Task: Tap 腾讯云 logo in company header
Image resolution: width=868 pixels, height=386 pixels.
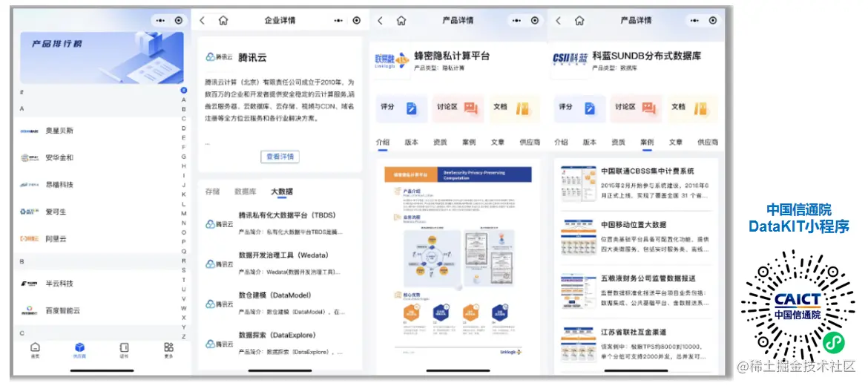Action: (219, 56)
